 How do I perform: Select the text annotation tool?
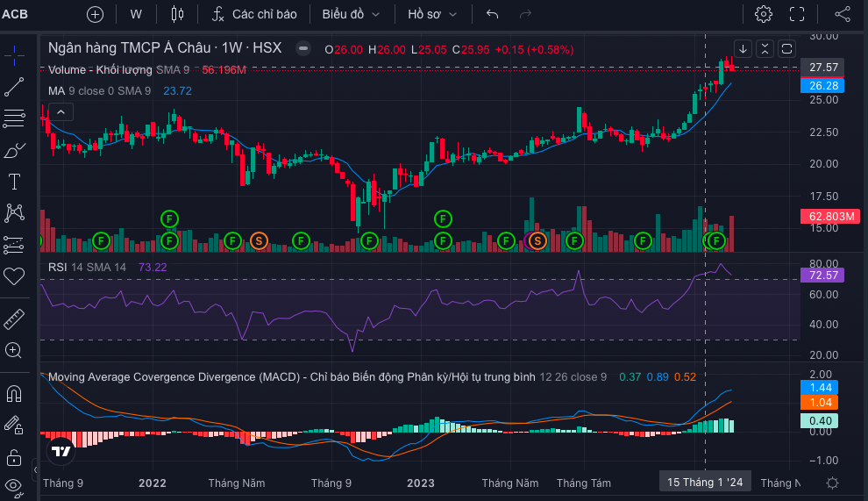click(x=14, y=182)
